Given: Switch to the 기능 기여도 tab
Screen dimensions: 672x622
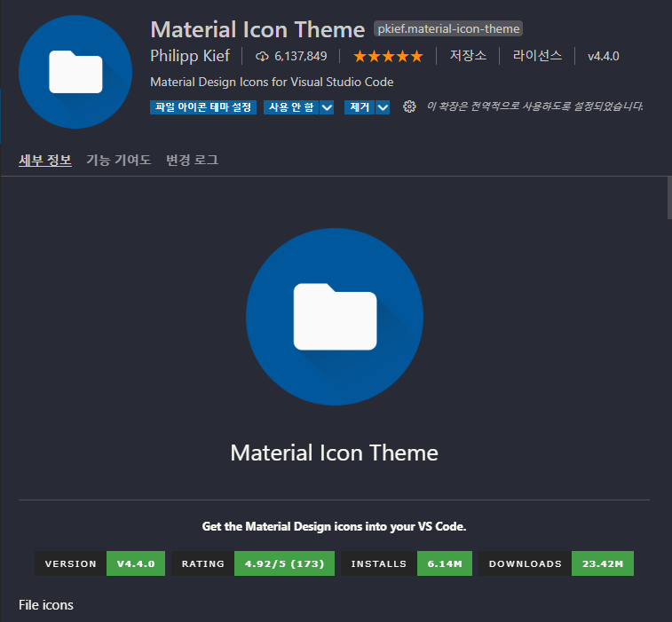Looking at the screenshot, I should 119,161.
